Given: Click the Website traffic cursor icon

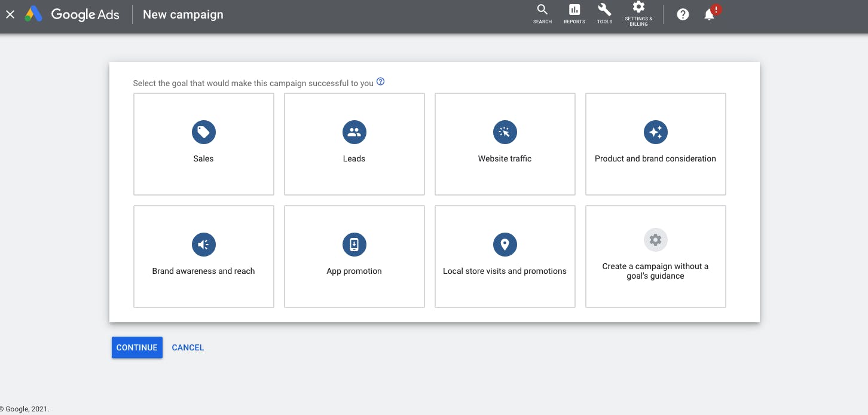Looking at the screenshot, I should [x=505, y=132].
